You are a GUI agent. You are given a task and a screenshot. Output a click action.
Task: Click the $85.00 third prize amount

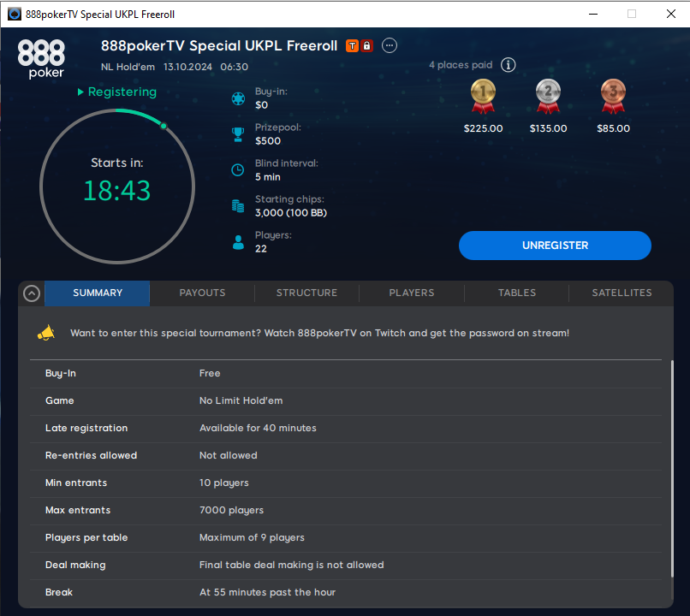click(614, 128)
